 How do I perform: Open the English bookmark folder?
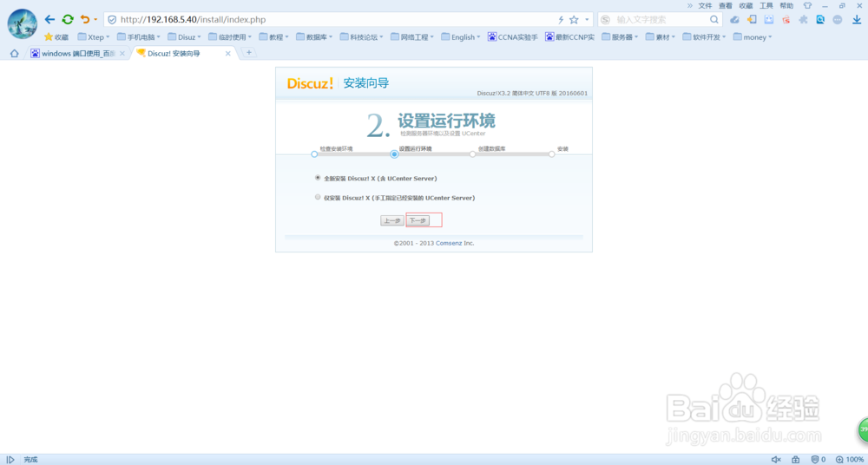coord(461,37)
